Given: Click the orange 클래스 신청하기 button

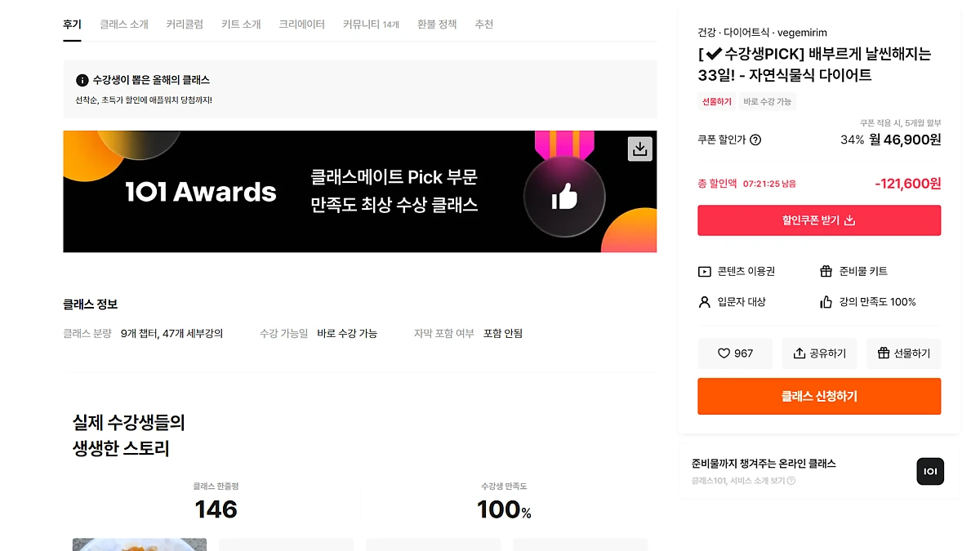Looking at the screenshot, I should coord(819,397).
